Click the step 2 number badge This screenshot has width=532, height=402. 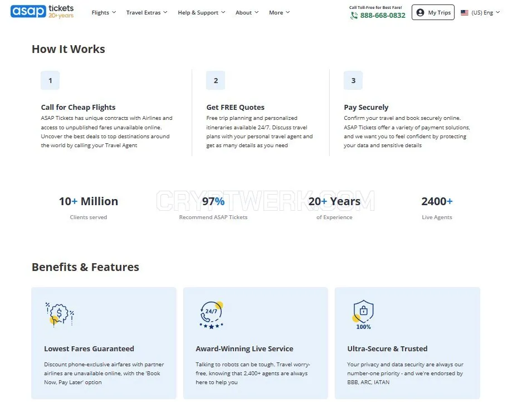coord(216,80)
